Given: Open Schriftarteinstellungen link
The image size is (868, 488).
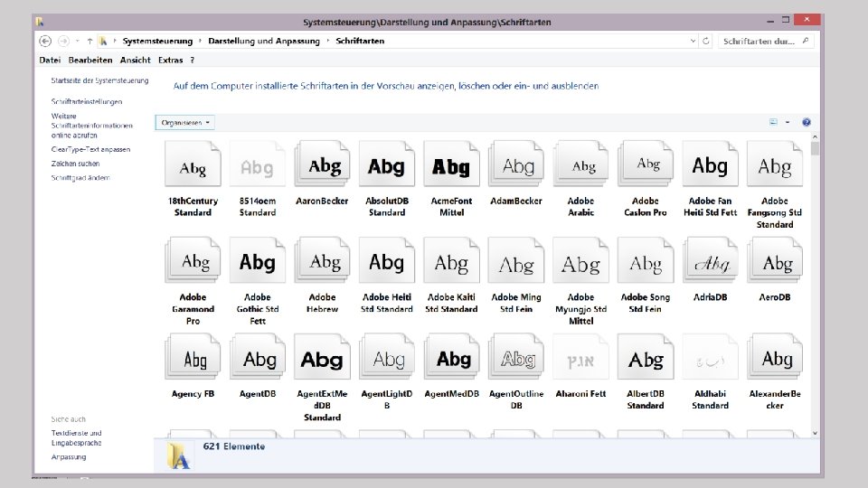Looking at the screenshot, I should click(87, 102).
